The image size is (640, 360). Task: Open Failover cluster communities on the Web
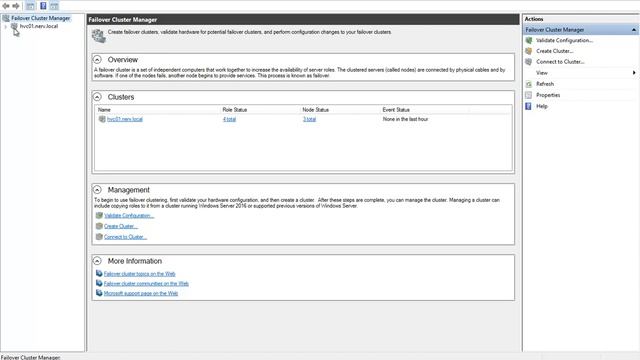click(146, 284)
